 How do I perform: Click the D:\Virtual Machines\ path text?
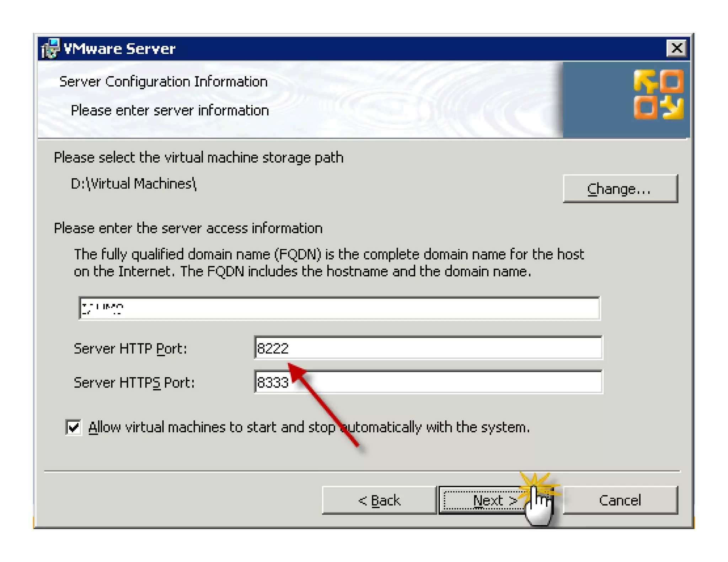click(x=134, y=184)
